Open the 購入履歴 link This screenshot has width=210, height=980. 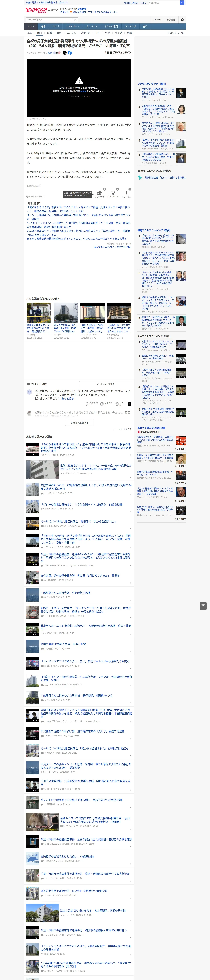[x=171, y=20]
